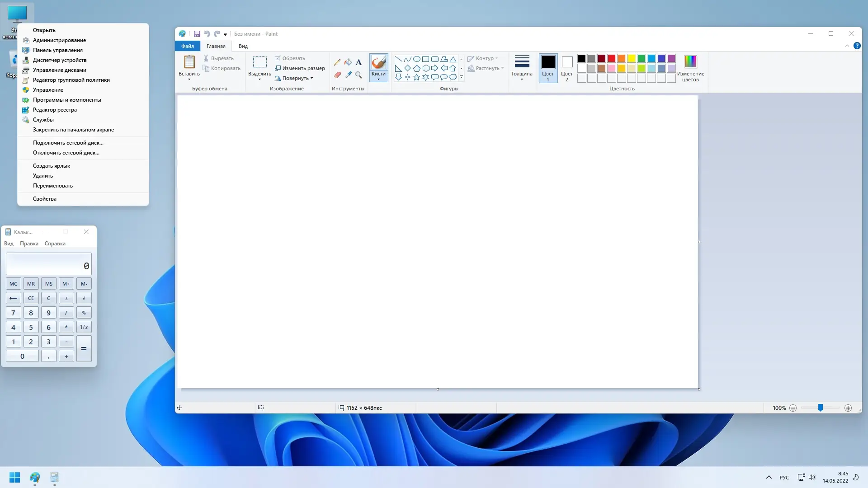Click the zoom-in plus button in status bar
This screenshot has height=488, width=868.
848,408
